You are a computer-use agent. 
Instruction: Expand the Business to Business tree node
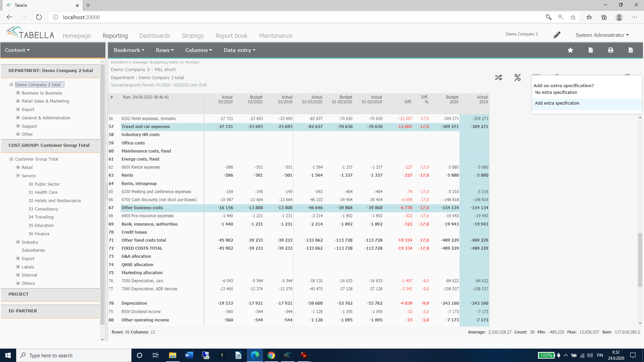[x=18, y=93]
